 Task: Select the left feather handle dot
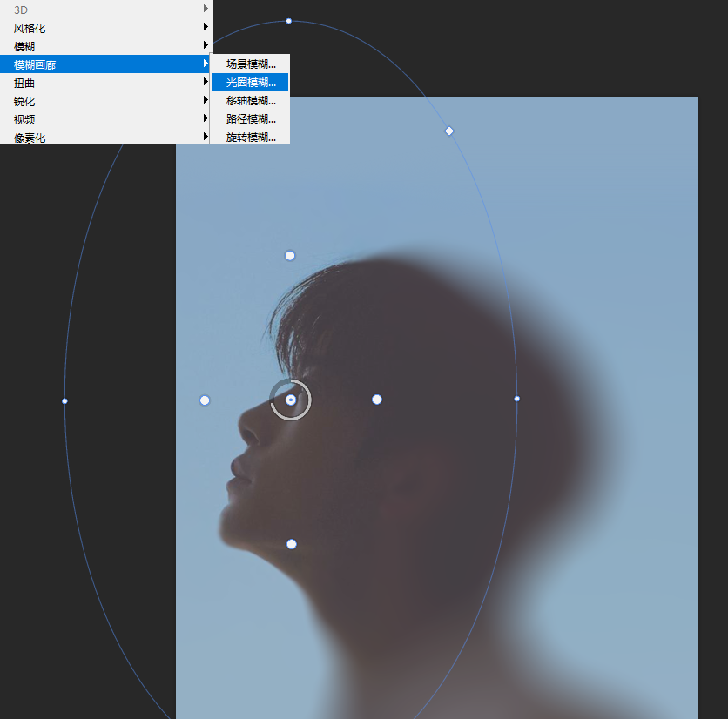click(x=205, y=400)
